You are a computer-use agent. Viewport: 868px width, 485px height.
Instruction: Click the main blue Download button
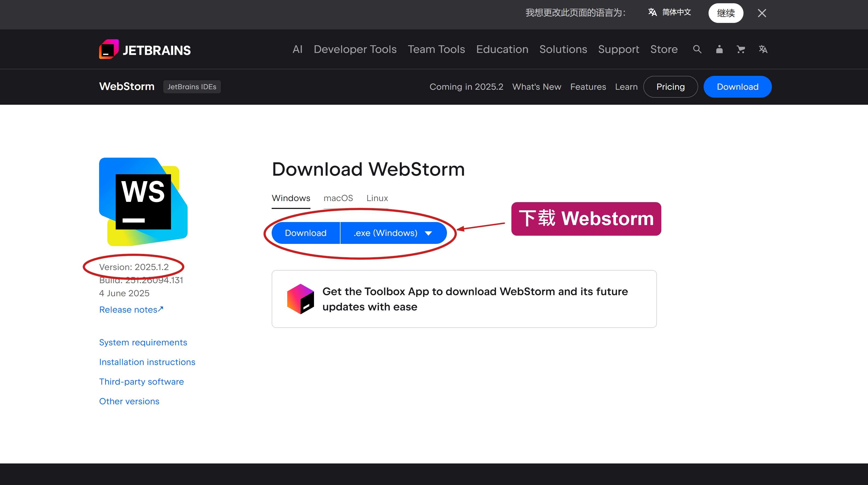pyautogui.click(x=306, y=233)
